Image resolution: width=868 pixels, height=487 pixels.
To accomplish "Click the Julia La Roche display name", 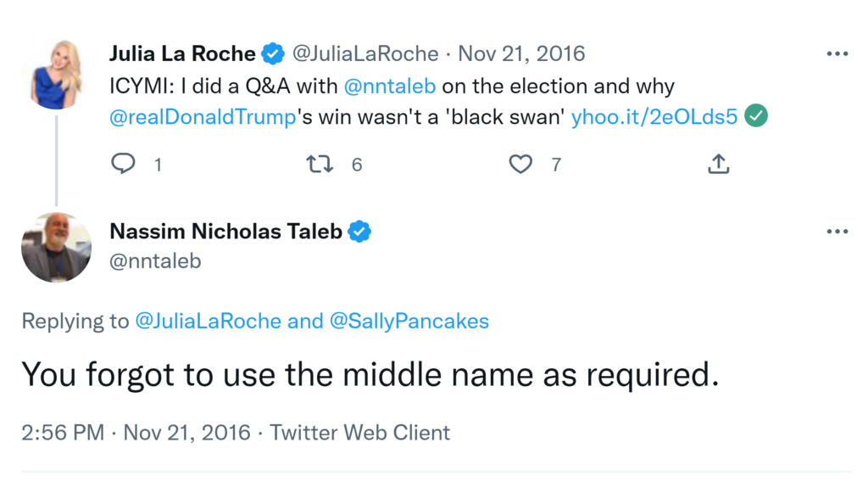I will 182,54.
